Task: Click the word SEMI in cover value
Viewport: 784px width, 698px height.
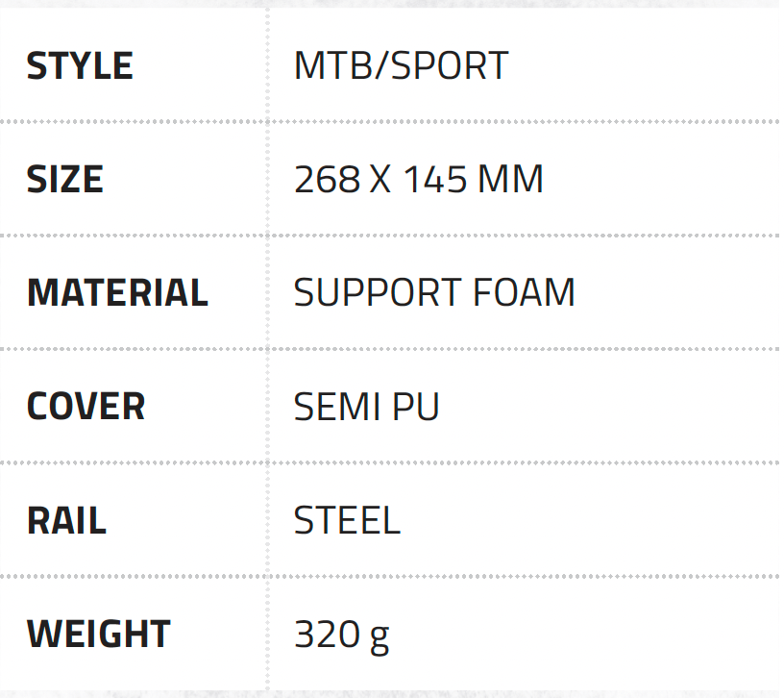Action: coord(330,407)
